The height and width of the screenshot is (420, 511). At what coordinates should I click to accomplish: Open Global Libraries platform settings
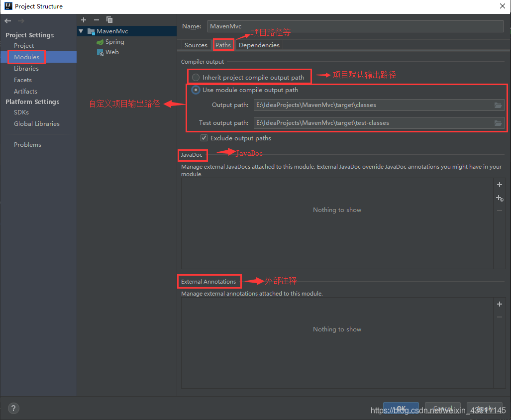click(x=37, y=123)
